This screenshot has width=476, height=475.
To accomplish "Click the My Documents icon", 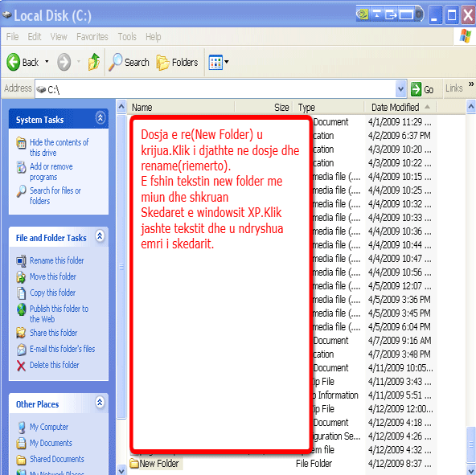I will coord(21,444).
